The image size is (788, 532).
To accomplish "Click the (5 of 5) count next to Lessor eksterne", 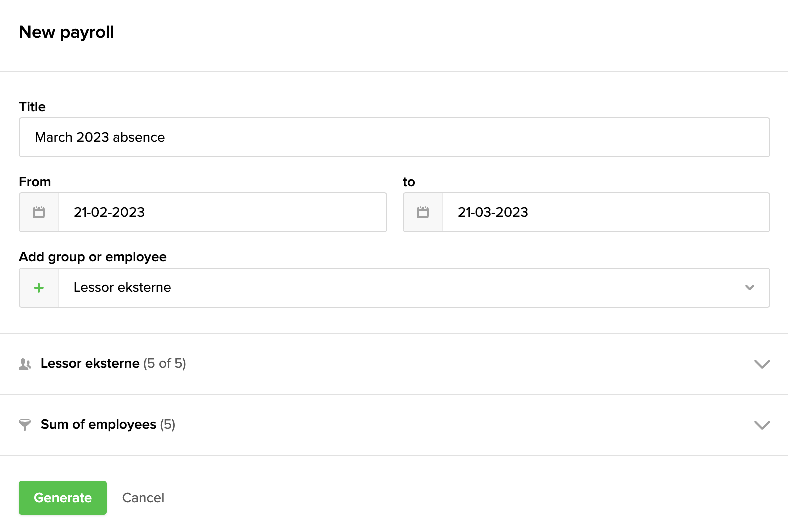I will [165, 364].
